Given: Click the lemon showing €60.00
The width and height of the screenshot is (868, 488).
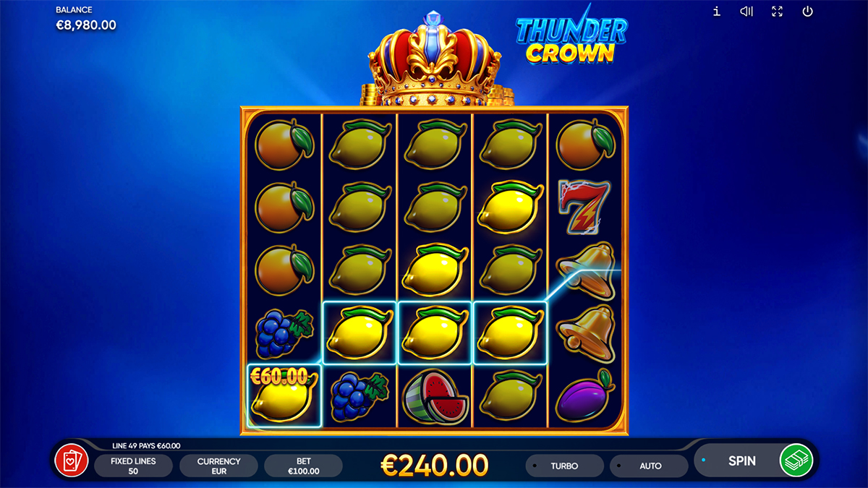Looking at the screenshot, I should pos(284,396).
